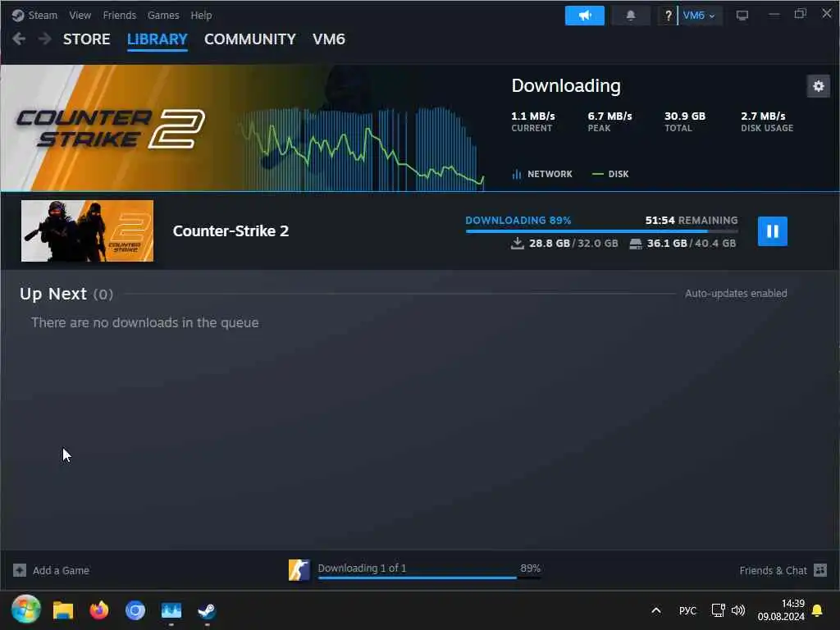Open File Explorer from the taskbar

62,610
